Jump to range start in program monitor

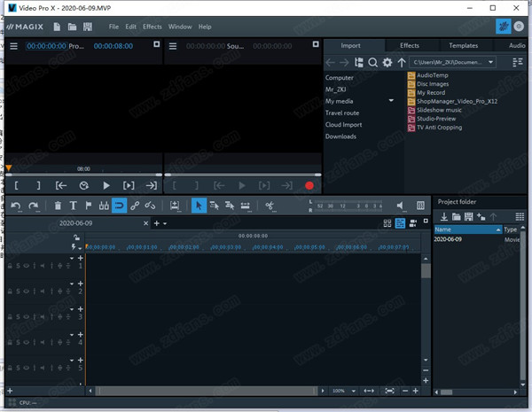click(61, 185)
